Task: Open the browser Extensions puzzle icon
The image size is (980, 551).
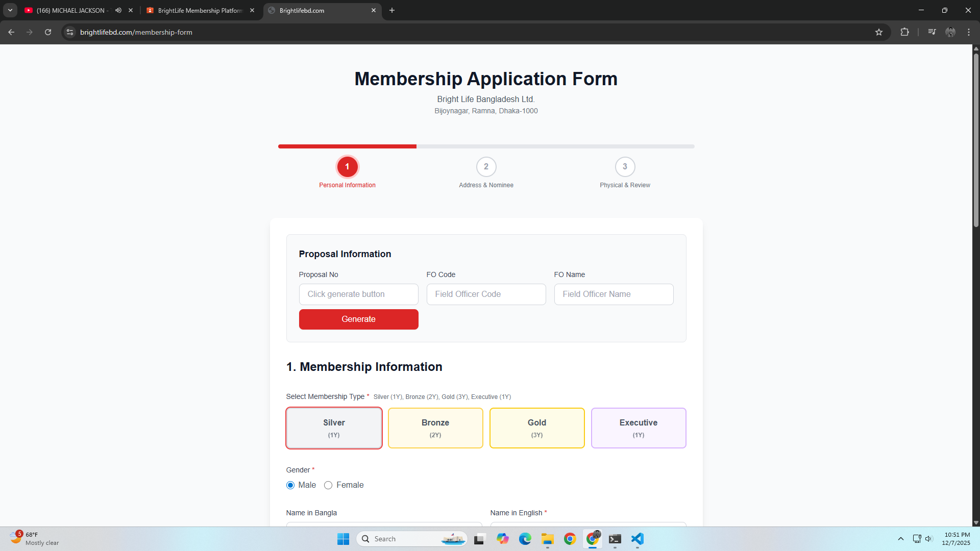Action: click(904, 32)
